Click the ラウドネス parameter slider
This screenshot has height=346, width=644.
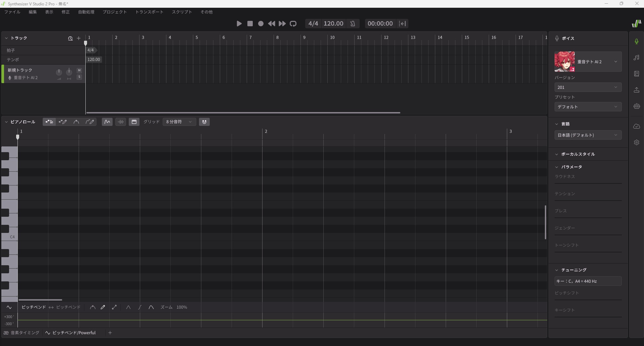coord(588,183)
